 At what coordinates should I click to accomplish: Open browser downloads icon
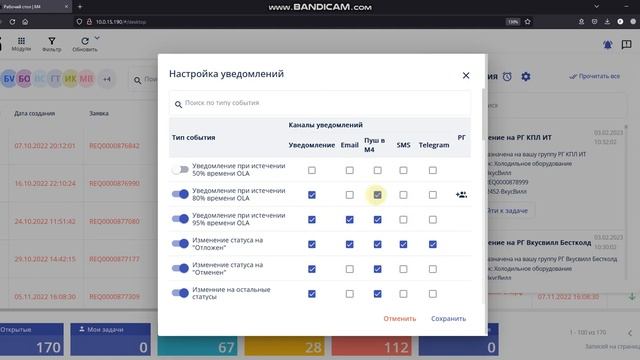click(607, 22)
